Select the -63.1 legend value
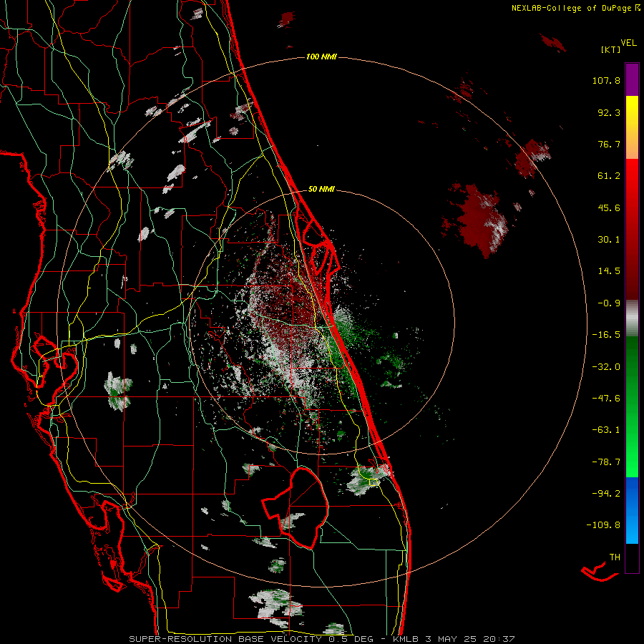644x644 pixels. point(606,430)
